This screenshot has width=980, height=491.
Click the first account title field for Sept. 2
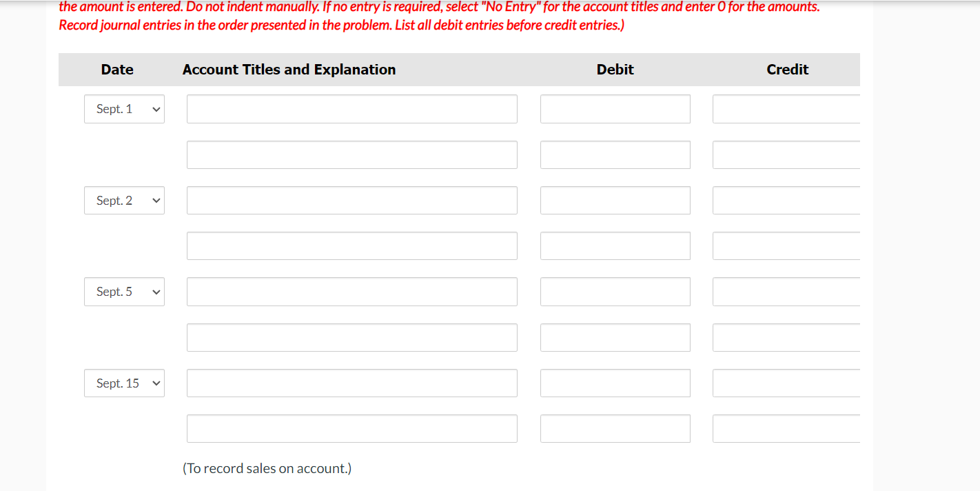[351, 200]
